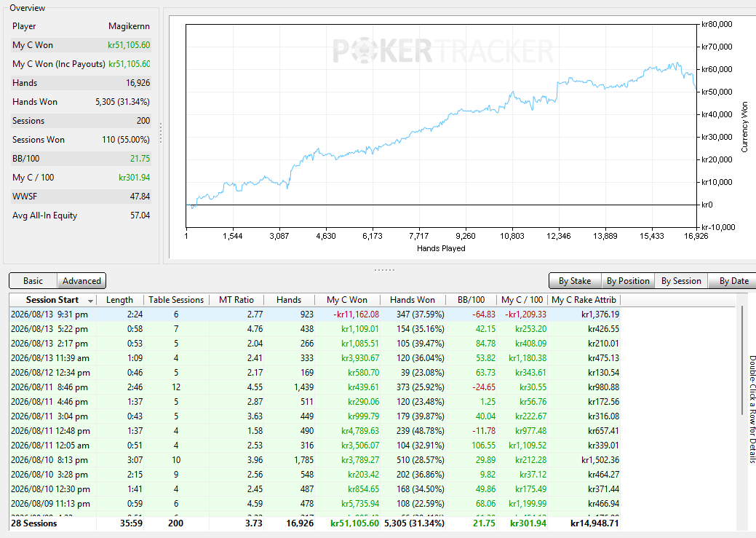Click the vertical splitter dots beside Overview
756x538 pixels.
pos(161,132)
